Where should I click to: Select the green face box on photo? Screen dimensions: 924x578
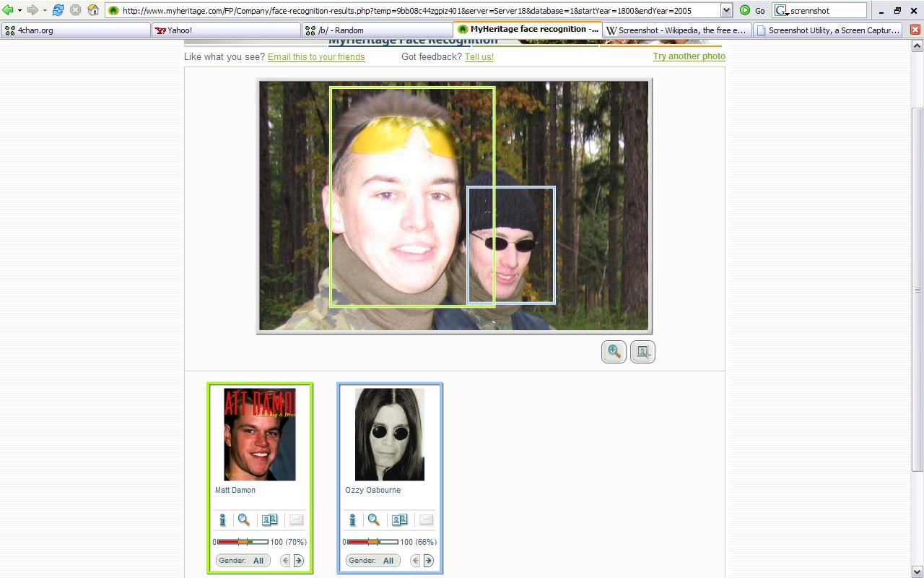(412, 197)
